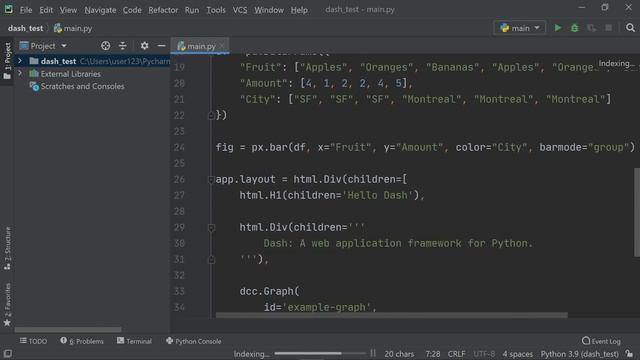Select Scratches and Consoles
The image size is (640, 360).
(x=82, y=86)
